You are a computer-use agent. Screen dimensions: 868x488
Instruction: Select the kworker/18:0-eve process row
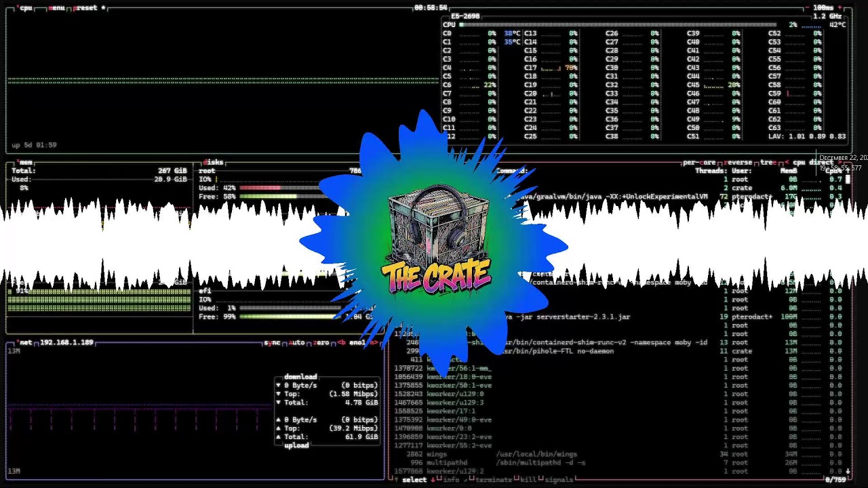[x=619, y=377]
